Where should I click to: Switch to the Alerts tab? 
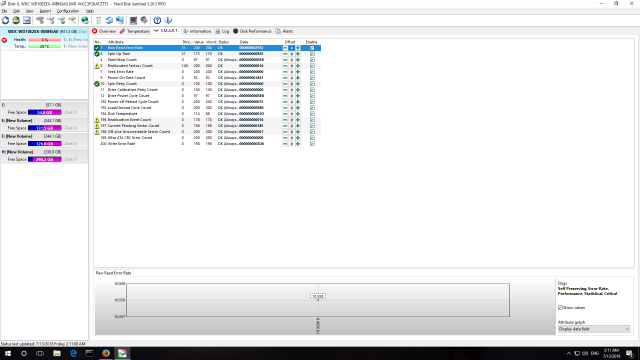pyautogui.click(x=284, y=31)
